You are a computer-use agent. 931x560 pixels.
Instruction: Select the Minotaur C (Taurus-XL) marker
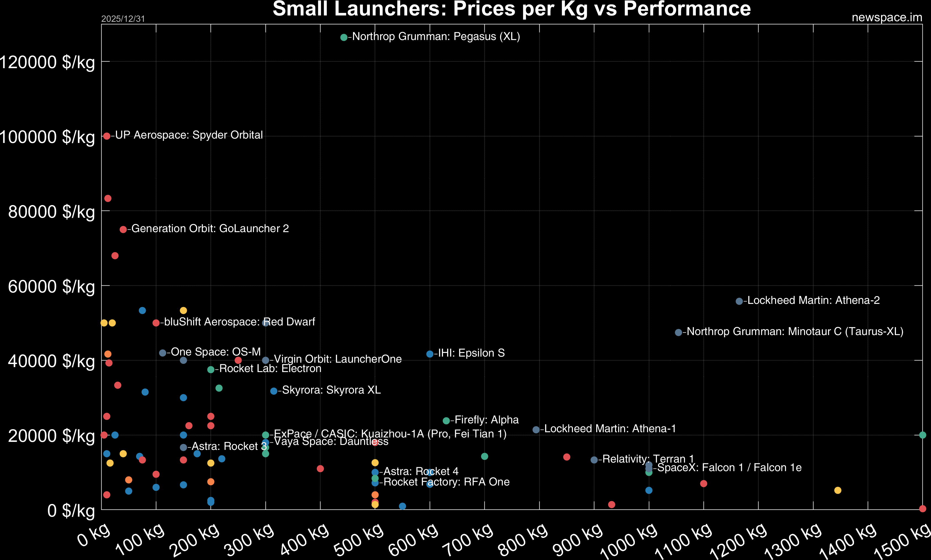point(678,333)
